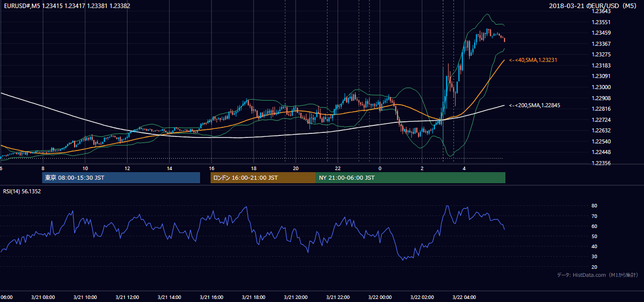The width and height of the screenshot is (644, 302).
Task: Click the ロンドン 16:00-21:00 JST session bar
Action: [x=263, y=178]
